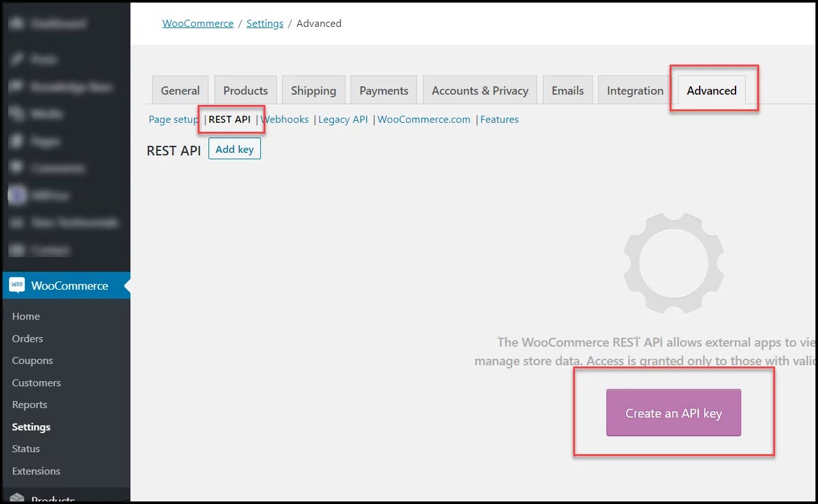Go to Page setup subsection
Viewport: 818px width, 504px height.
click(173, 120)
